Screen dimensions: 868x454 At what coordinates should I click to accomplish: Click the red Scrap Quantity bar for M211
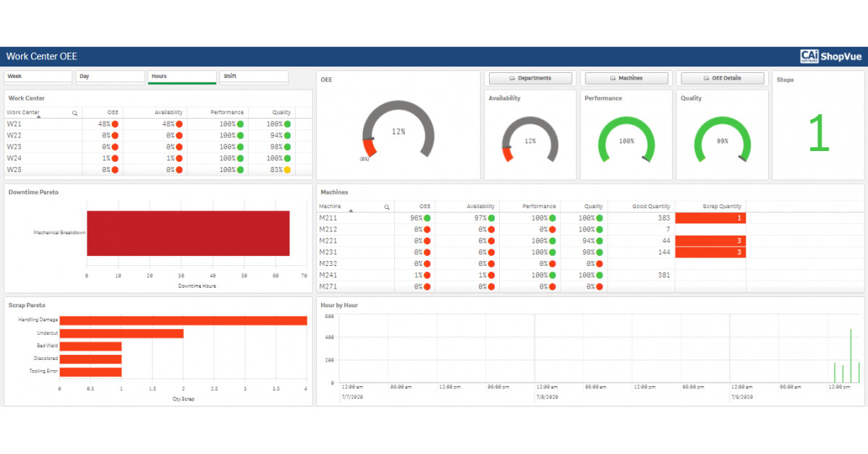709,216
